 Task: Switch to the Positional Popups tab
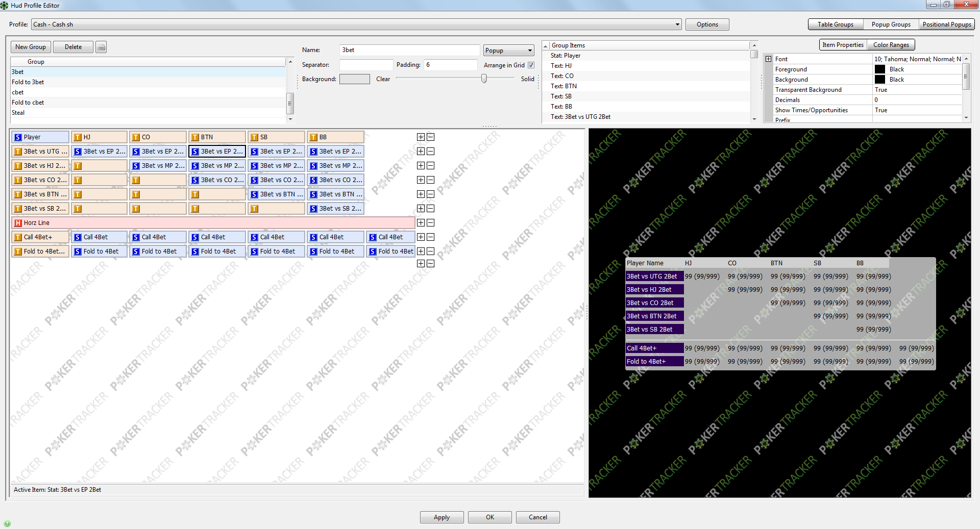point(947,24)
